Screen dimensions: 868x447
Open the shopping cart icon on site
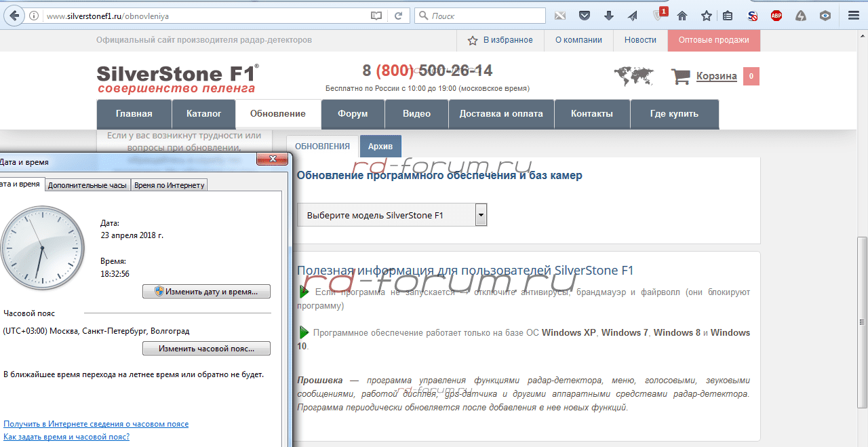[x=680, y=77]
